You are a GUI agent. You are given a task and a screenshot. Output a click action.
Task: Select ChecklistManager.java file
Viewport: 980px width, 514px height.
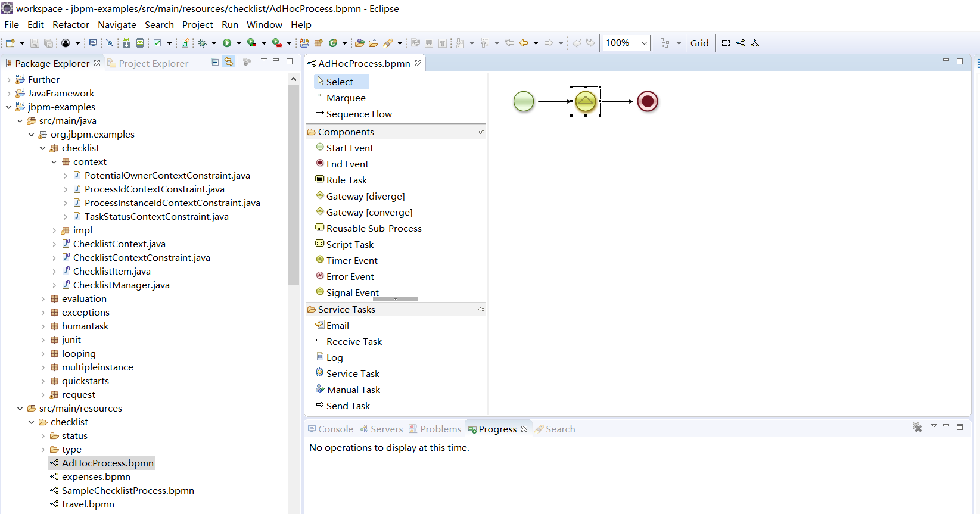[121, 285]
